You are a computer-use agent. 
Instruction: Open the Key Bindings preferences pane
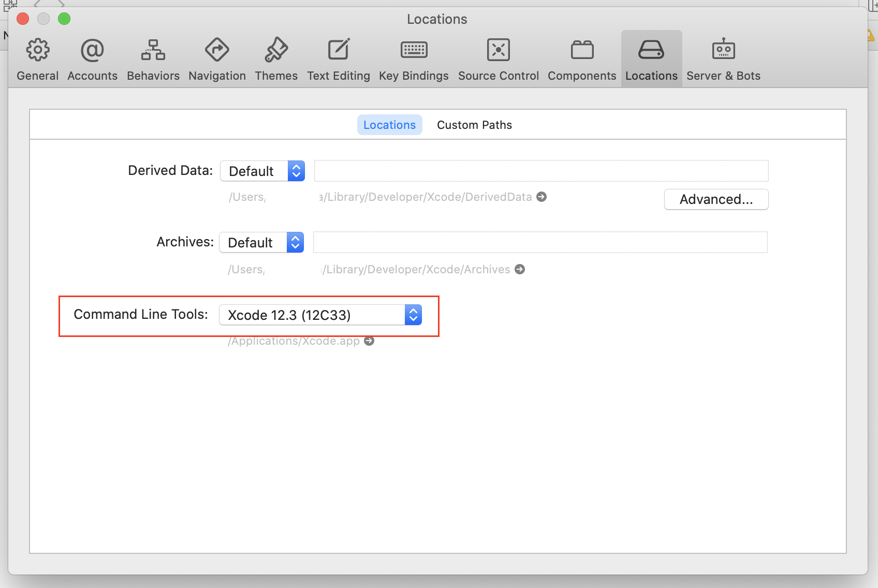coord(414,59)
